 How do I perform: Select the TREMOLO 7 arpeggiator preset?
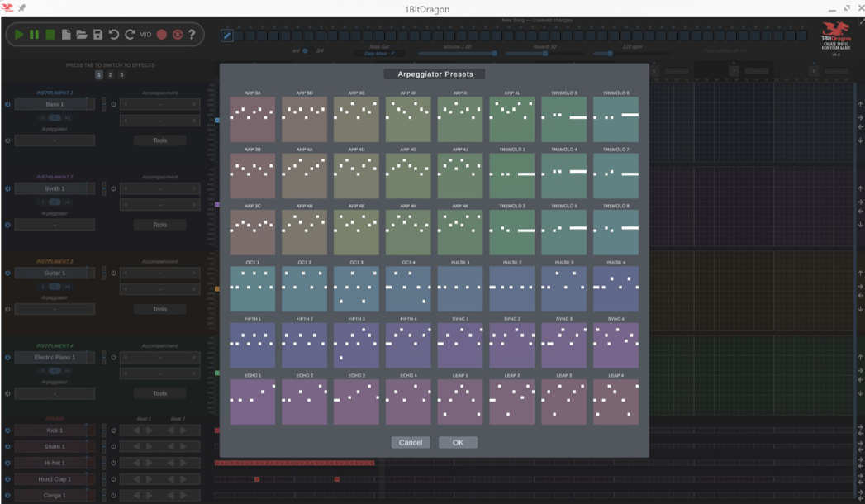615,175
